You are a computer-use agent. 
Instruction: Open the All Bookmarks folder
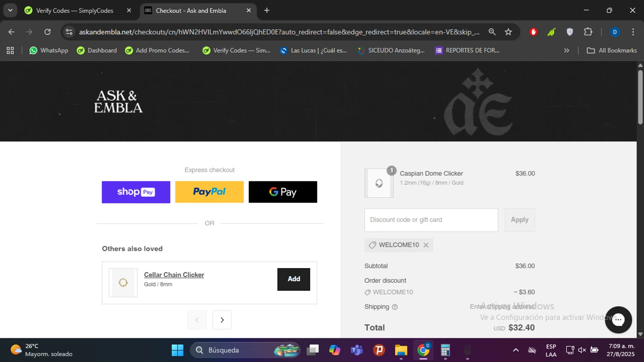(x=612, y=50)
